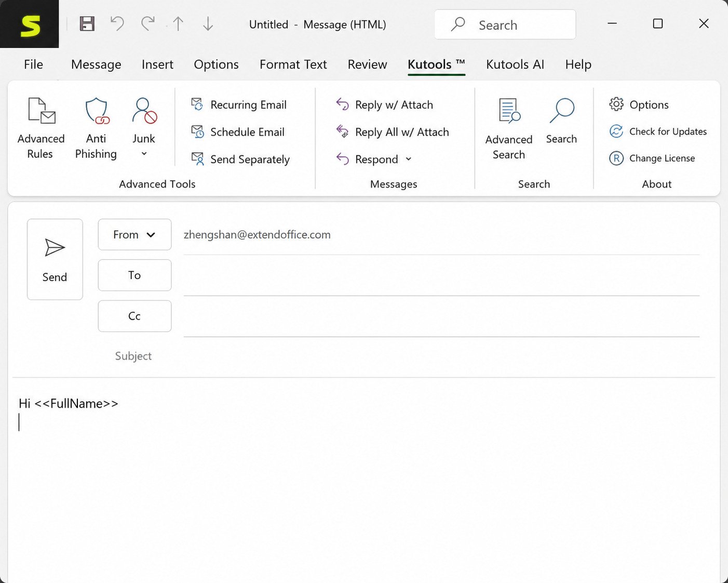Viewport: 728px width, 583px height.
Task: Click the Junk person icon
Action: point(144,111)
